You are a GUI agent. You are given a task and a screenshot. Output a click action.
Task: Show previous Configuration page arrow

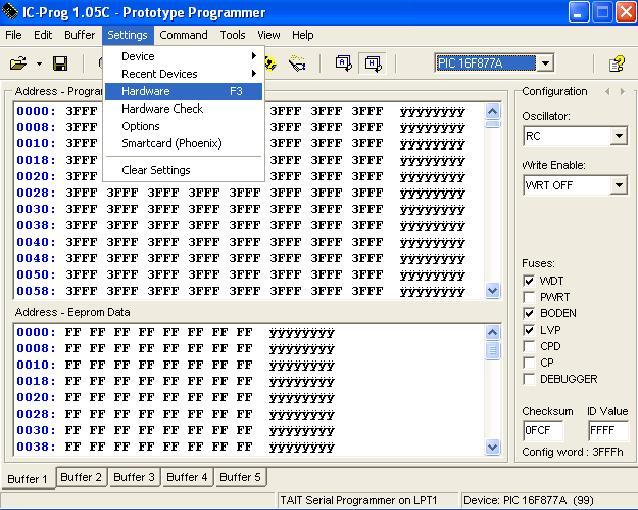pyautogui.click(x=607, y=92)
